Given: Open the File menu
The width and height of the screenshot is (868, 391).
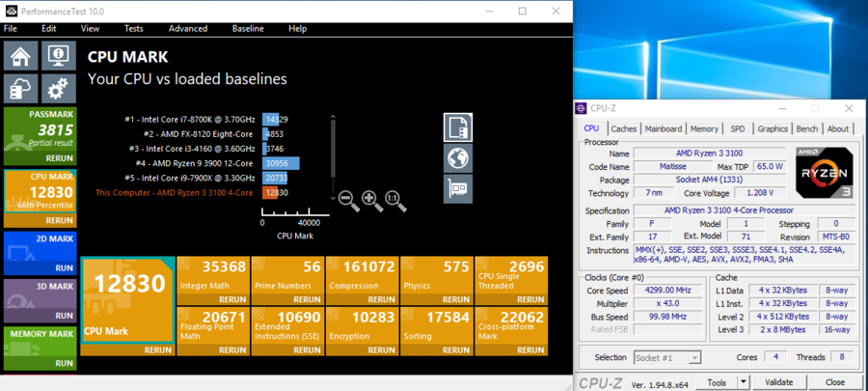Looking at the screenshot, I should pyautogui.click(x=11, y=29).
